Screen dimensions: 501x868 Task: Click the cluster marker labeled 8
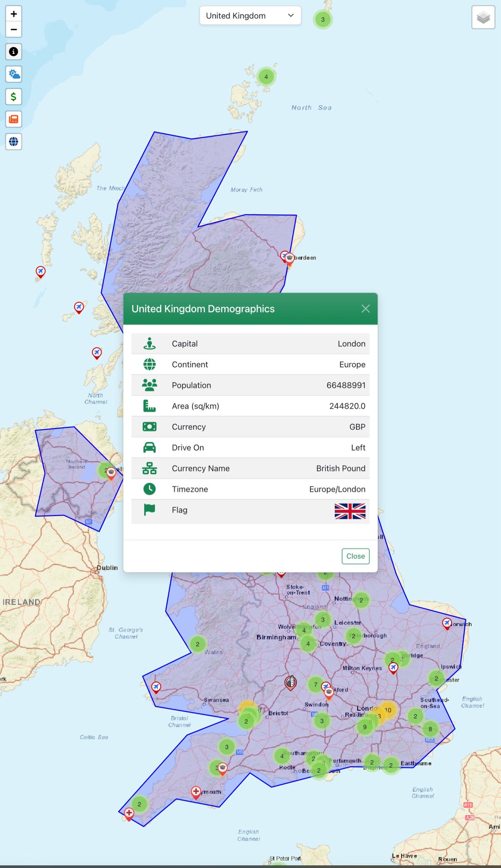coord(430,729)
